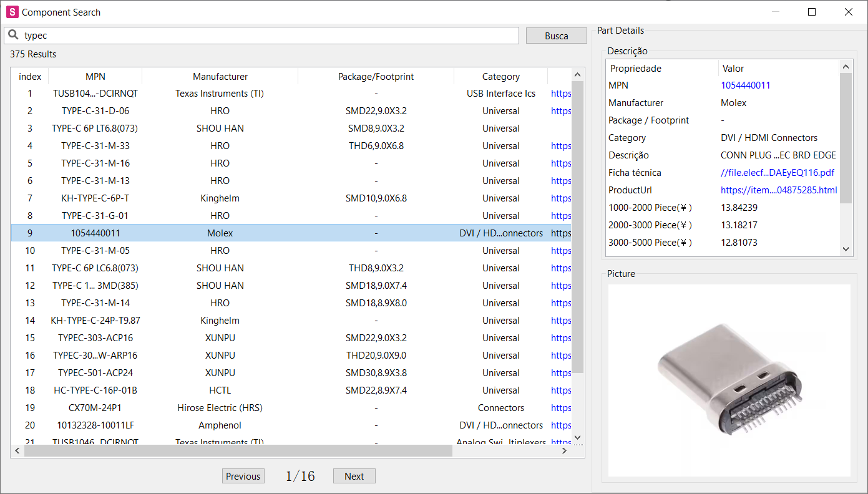Select row TUSB104...-DCIRNQT by Texas Instruments
The image size is (868, 494).
click(291, 94)
